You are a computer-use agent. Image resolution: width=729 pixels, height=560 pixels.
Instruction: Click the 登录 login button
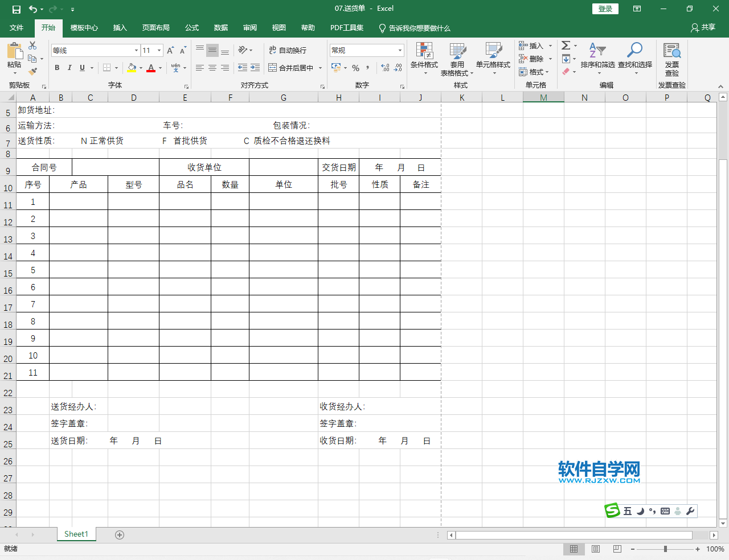point(605,9)
